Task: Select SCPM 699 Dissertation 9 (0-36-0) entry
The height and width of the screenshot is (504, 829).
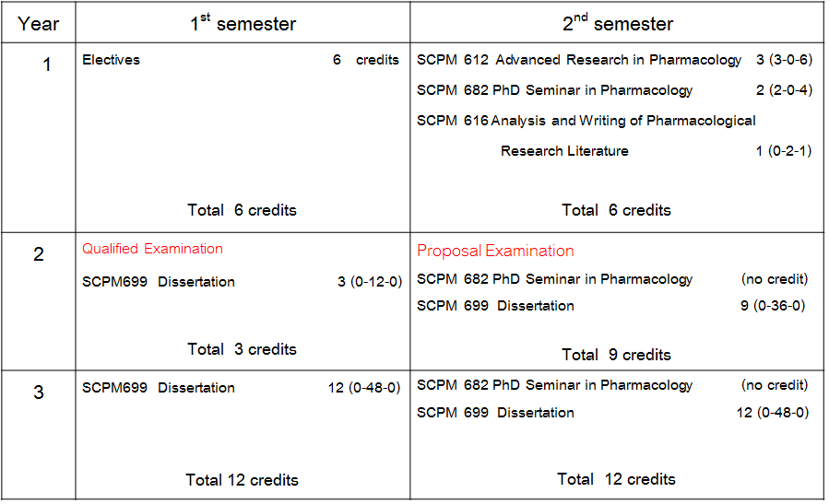Action: pyautogui.click(x=496, y=306)
